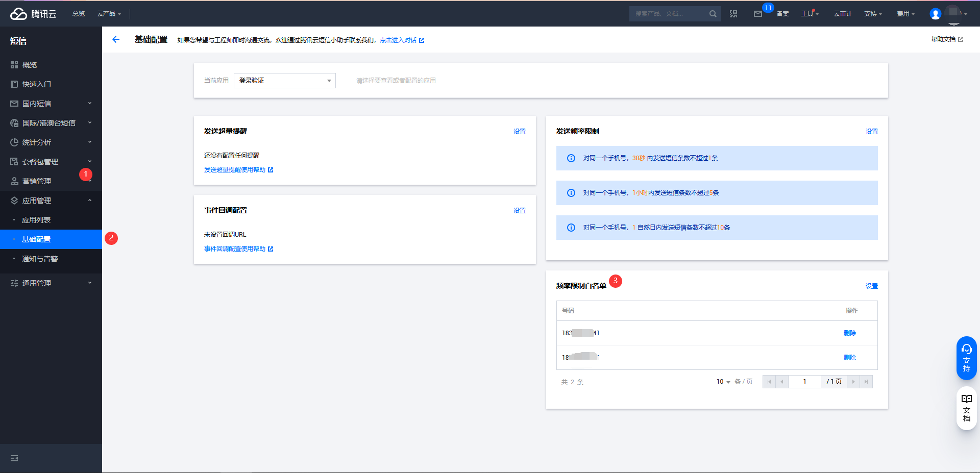Click the Tencent Cloud logo
This screenshot has width=980, height=473.
(33, 14)
